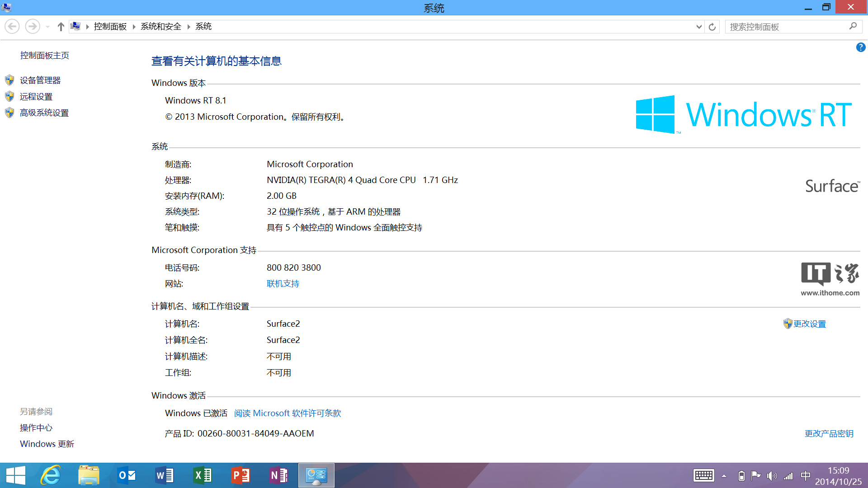
Task: Open 远程设置 from the sidebar
Action: coord(36,97)
